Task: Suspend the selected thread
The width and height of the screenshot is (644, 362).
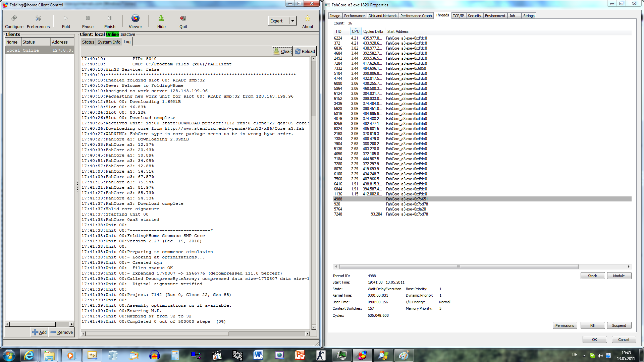Action: click(619, 325)
